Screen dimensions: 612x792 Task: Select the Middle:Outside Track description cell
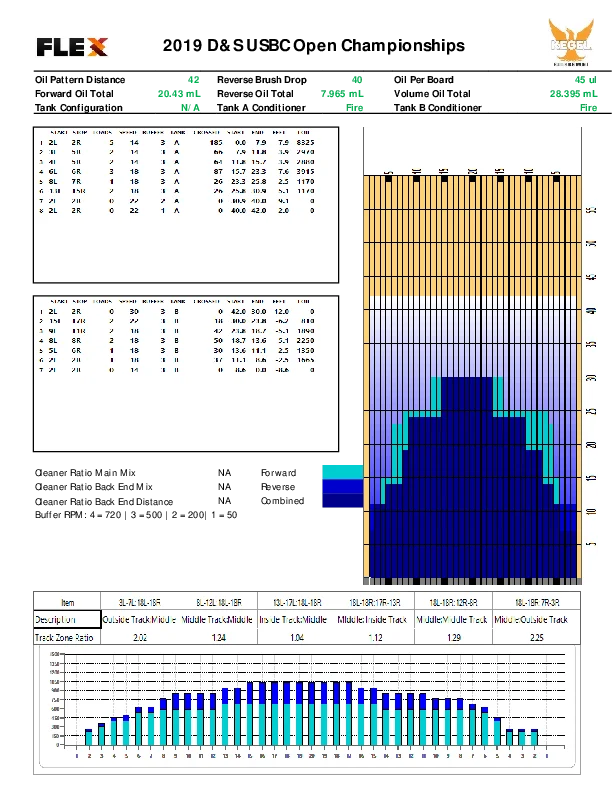(531, 620)
